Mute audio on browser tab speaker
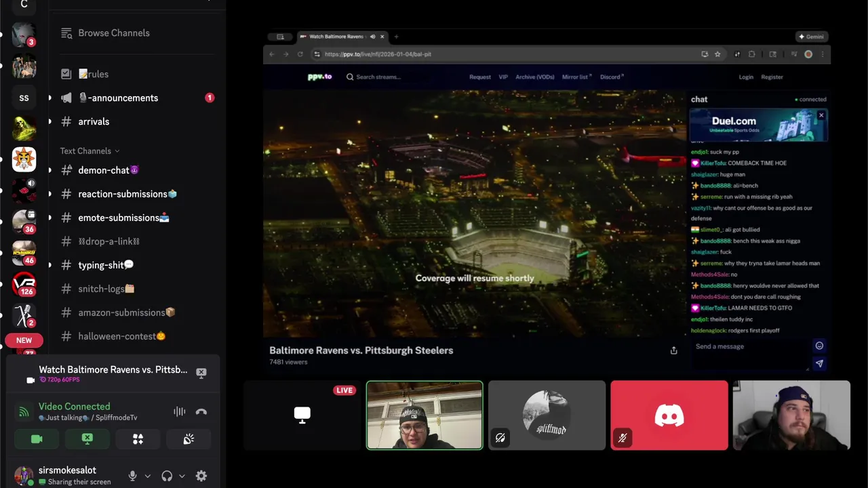 (372, 37)
